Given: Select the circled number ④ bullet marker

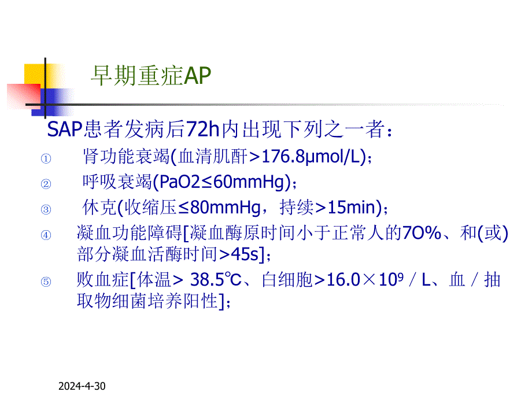Looking at the screenshot, I should tap(46, 235).
